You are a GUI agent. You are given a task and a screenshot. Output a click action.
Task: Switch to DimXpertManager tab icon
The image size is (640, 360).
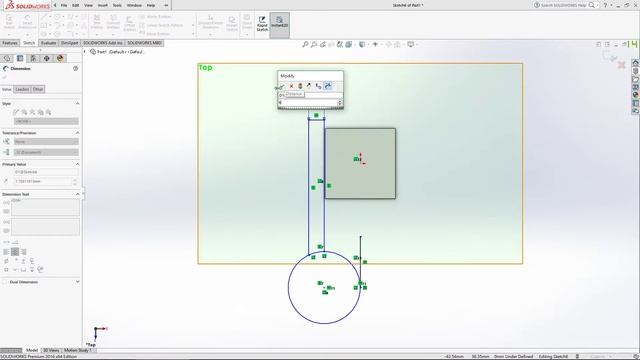tap(47, 58)
